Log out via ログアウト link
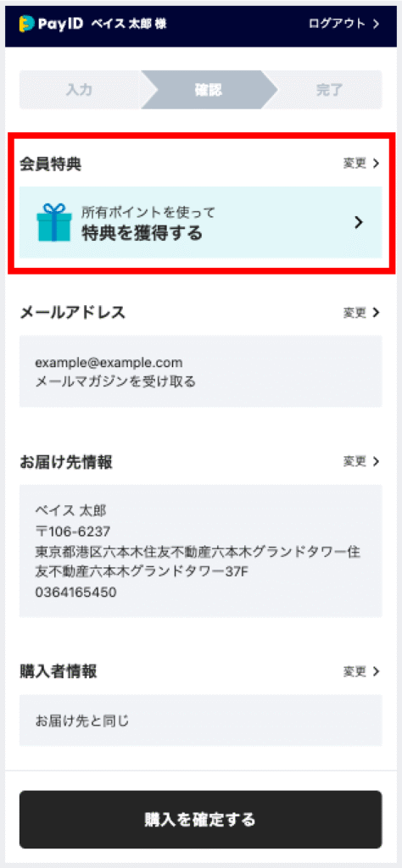This screenshot has height=868, width=402. click(344, 24)
